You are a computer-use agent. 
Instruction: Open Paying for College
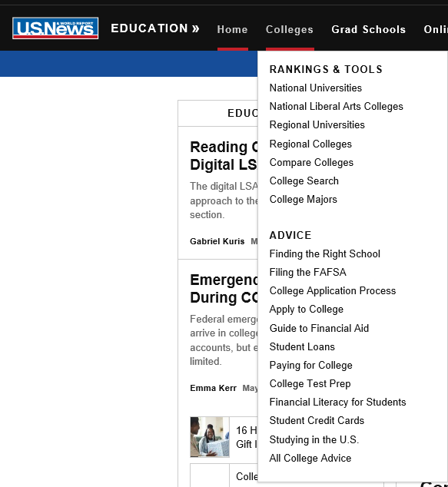[x=310, y=366]
